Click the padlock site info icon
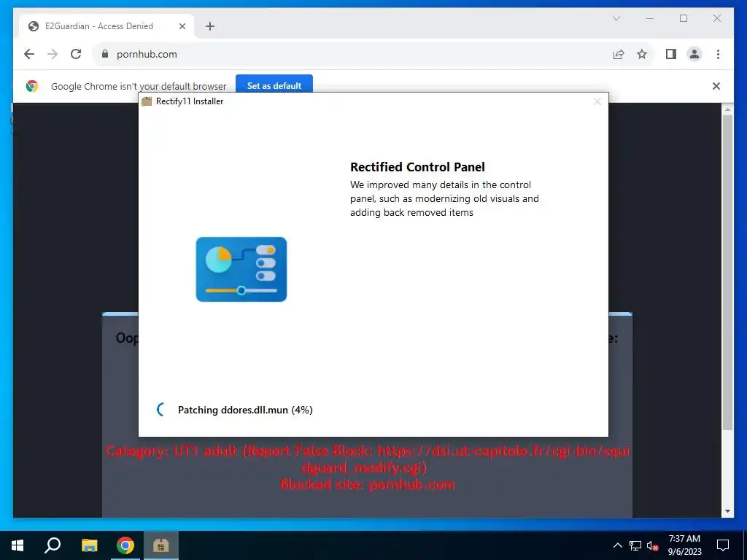Image resolution: width=747 pixels, height=560 pixels. click(x=105, y=54)
